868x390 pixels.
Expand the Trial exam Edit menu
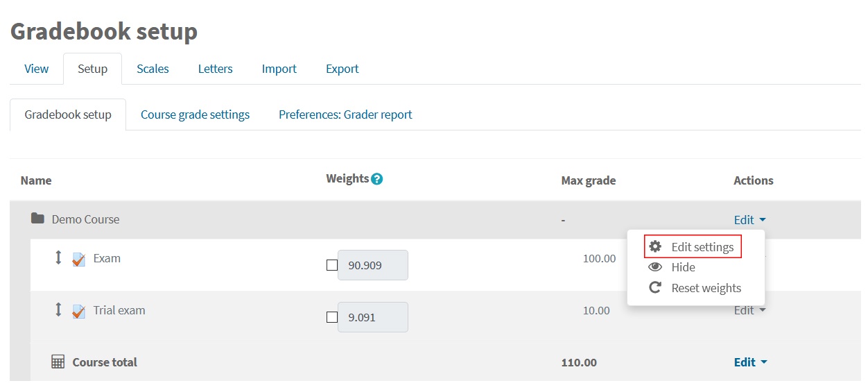coord(750,310)
